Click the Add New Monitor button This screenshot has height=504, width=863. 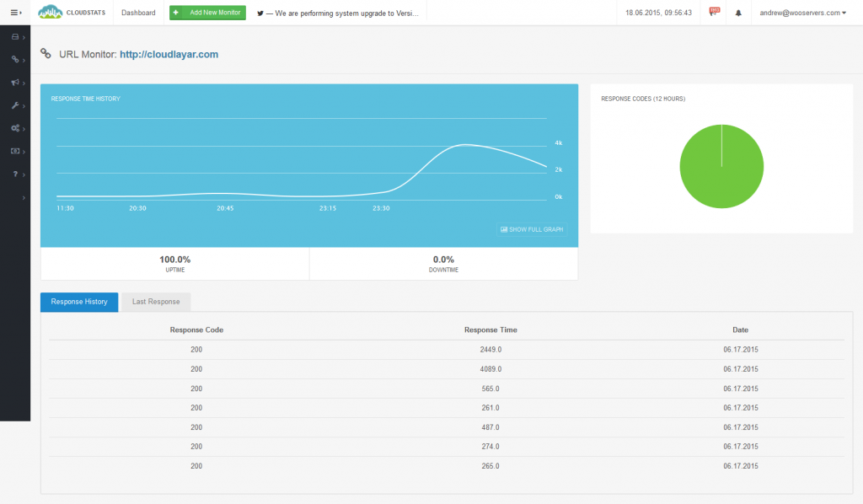coord(206,12)
